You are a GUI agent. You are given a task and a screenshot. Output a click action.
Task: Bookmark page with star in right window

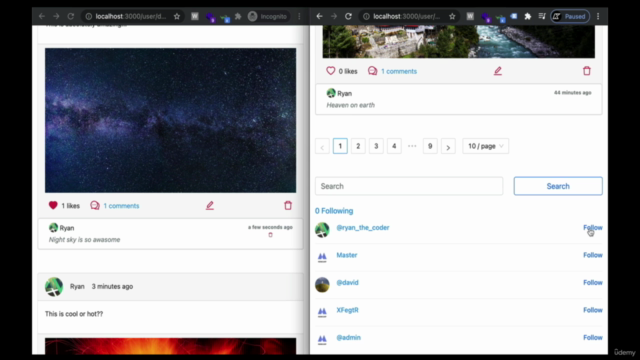pyautogui.click(x=452, y=16)
